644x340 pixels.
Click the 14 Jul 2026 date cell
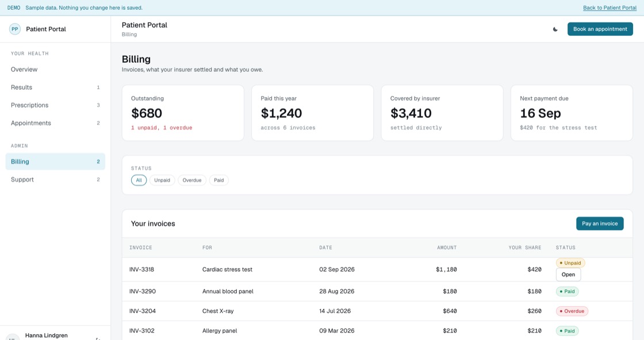pyautogui.click(x=335, y=311)
